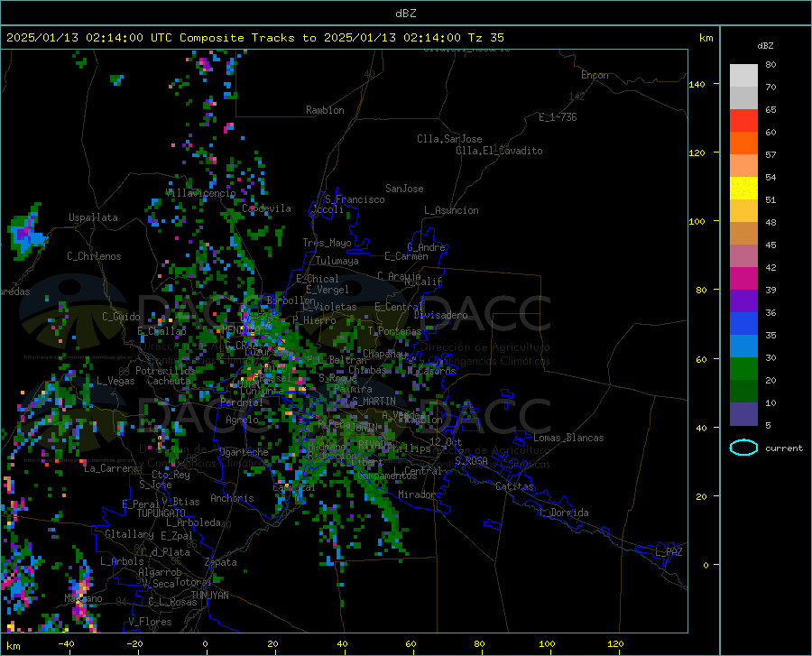Click the 'Divisadero' map label

pos(440,315)
